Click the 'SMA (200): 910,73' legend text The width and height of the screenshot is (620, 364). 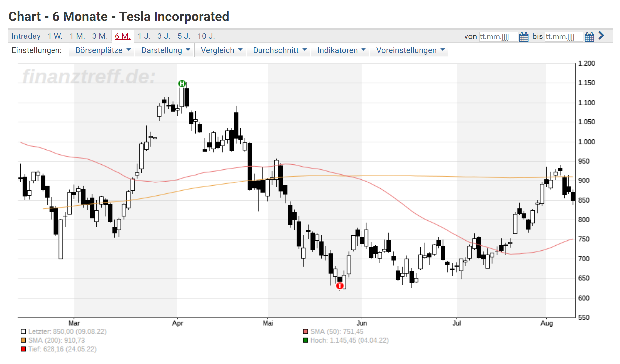[x=56, y=340]
